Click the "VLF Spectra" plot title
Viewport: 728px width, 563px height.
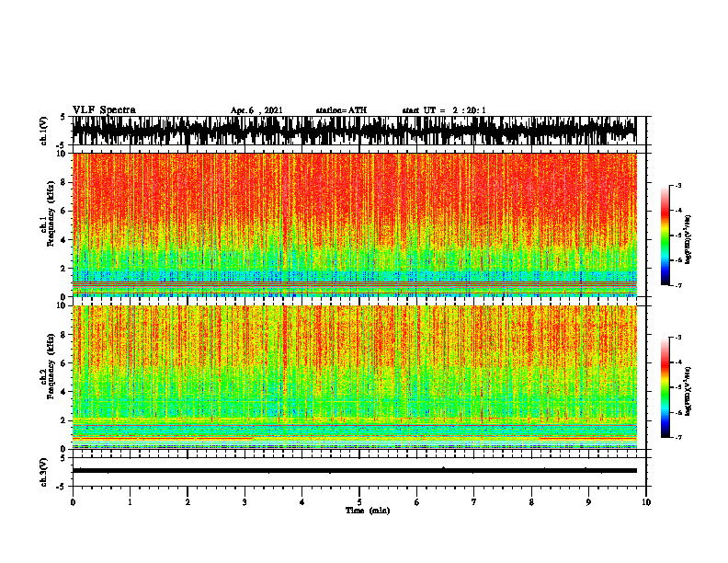[x=104, y=110]
